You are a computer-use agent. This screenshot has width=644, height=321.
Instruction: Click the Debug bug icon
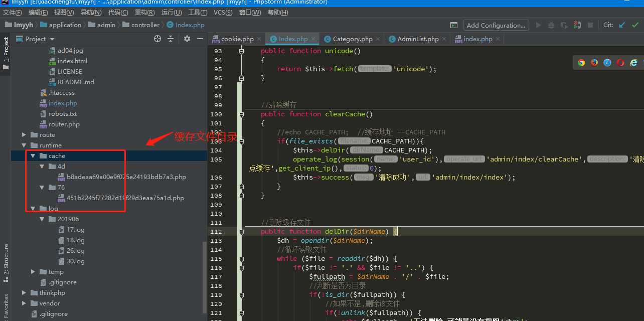click(x=551, y=25)
